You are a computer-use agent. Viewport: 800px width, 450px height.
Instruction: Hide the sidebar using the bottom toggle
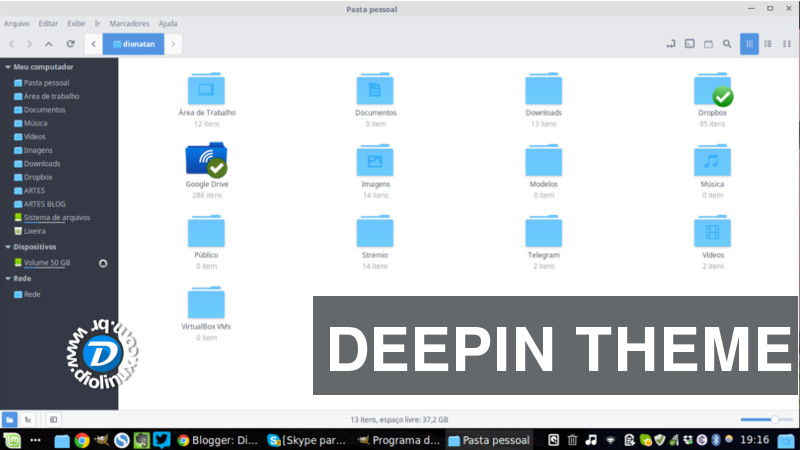tap(54, 419)
